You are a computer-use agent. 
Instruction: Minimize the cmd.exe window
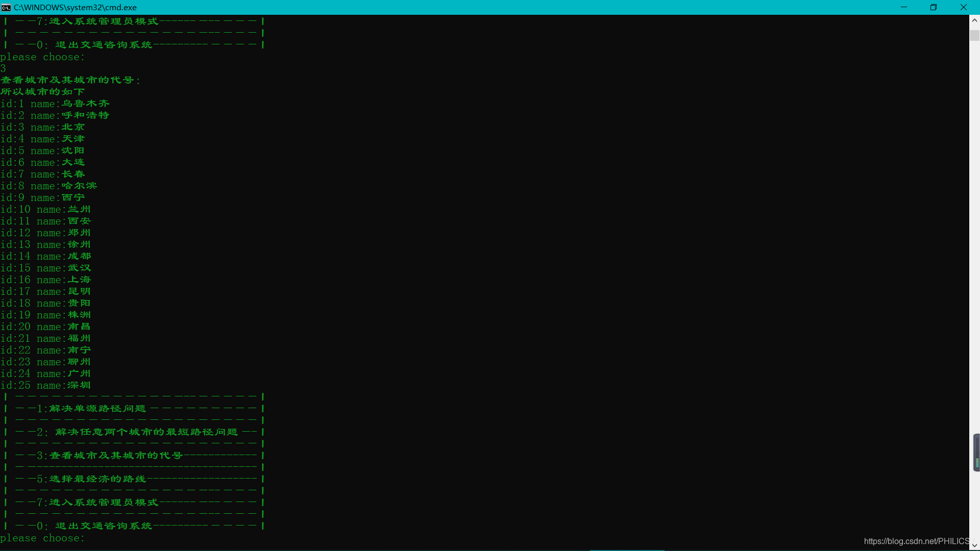pos(904,7)
